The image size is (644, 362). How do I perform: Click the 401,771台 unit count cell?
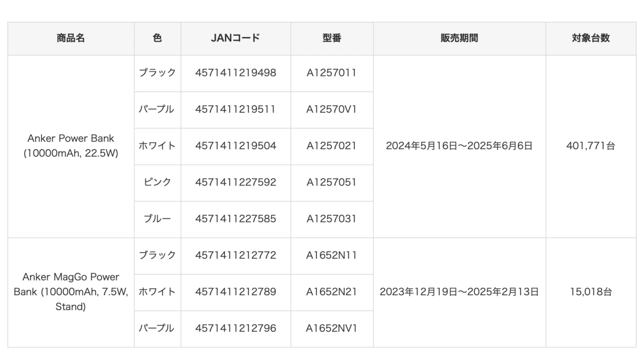(590, 146)
